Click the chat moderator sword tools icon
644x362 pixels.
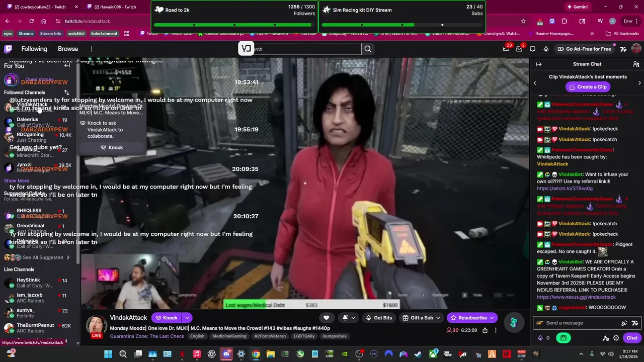coord(606,338)
